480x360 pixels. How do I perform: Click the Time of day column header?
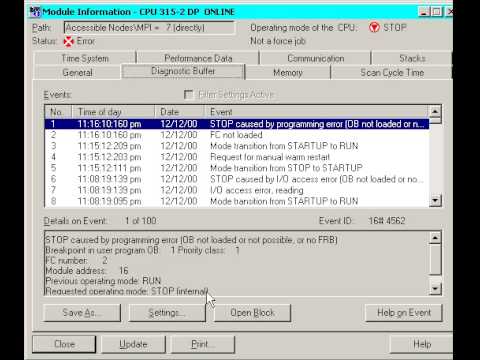[x=113, y=112]
